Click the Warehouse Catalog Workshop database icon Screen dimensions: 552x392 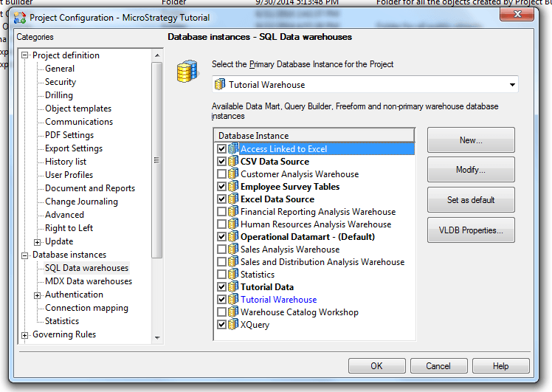pos(233,312)
